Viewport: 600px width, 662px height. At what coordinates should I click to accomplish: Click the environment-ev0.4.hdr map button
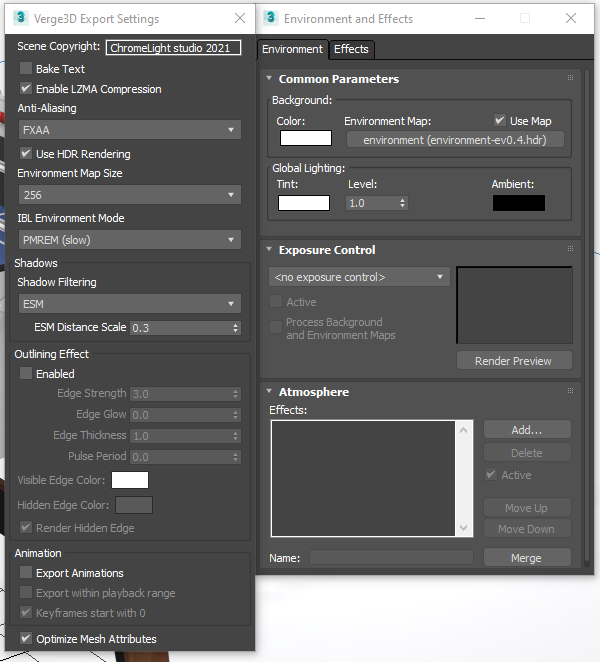pyautogui.click(x=455, y=140)
